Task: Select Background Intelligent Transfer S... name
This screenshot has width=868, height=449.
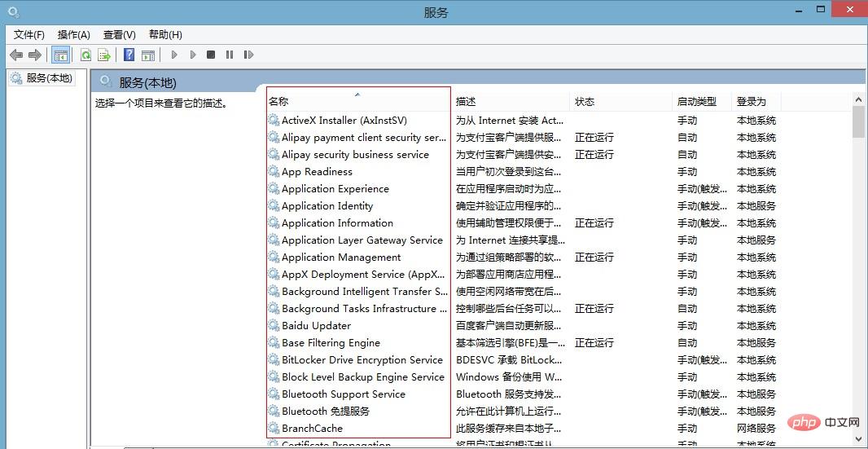Action: coord(365,292)
